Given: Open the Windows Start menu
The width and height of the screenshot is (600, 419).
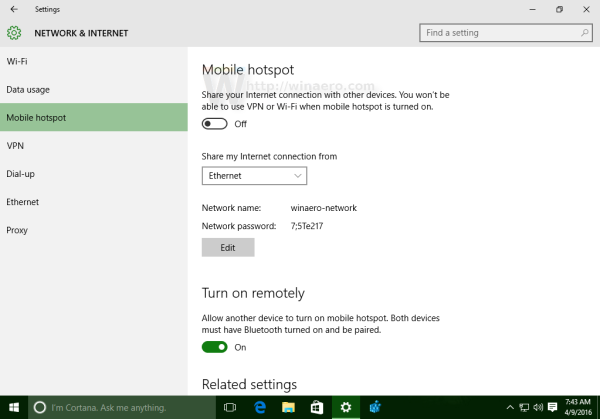Looking at the screenshot, I should point(13,408).
